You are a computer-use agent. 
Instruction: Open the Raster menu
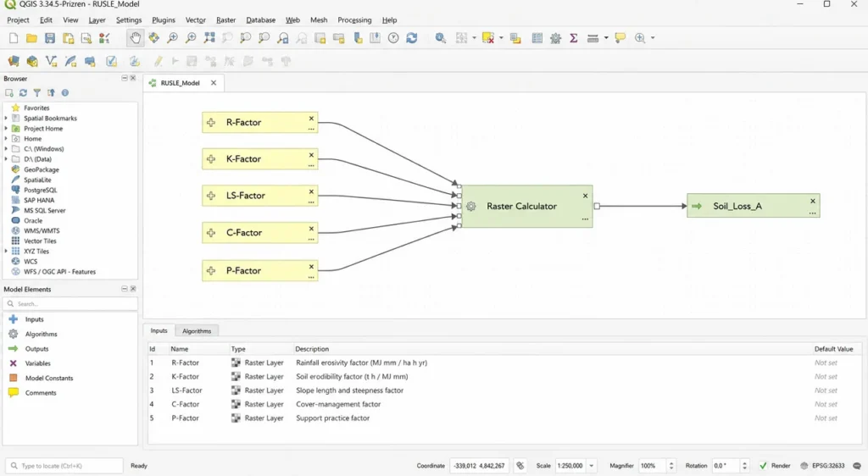coord(225,19)
